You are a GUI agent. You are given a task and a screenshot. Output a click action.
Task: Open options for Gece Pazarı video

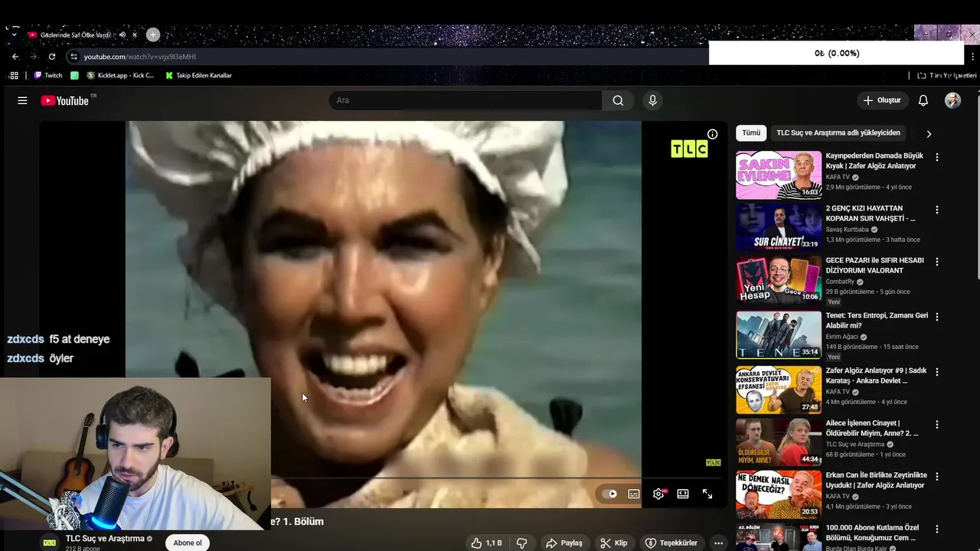pos(937,261)
